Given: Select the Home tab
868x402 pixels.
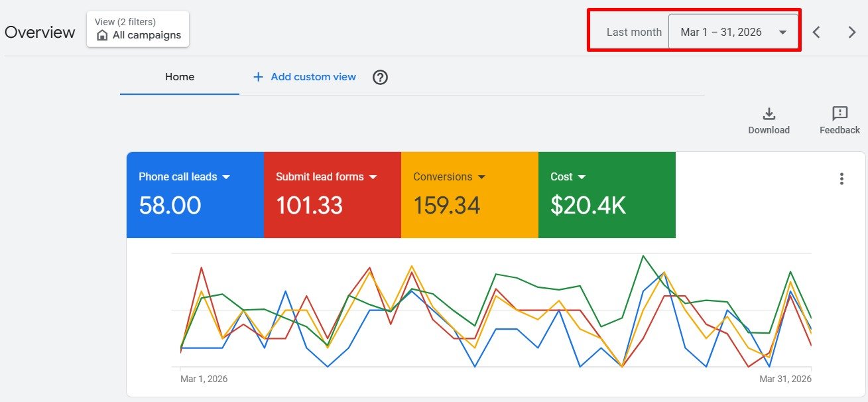Looking at the screenshot, I should (180, 77).
